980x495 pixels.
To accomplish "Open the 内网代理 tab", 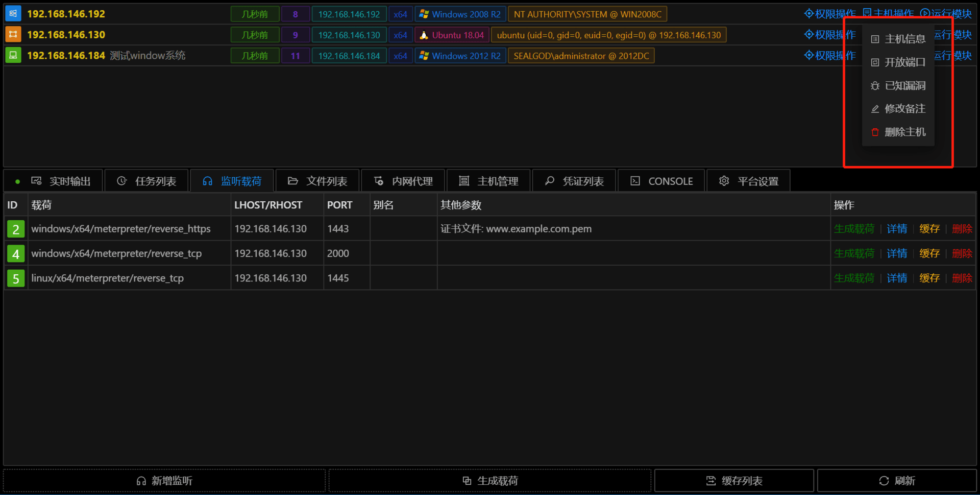I will coord(403,181).
